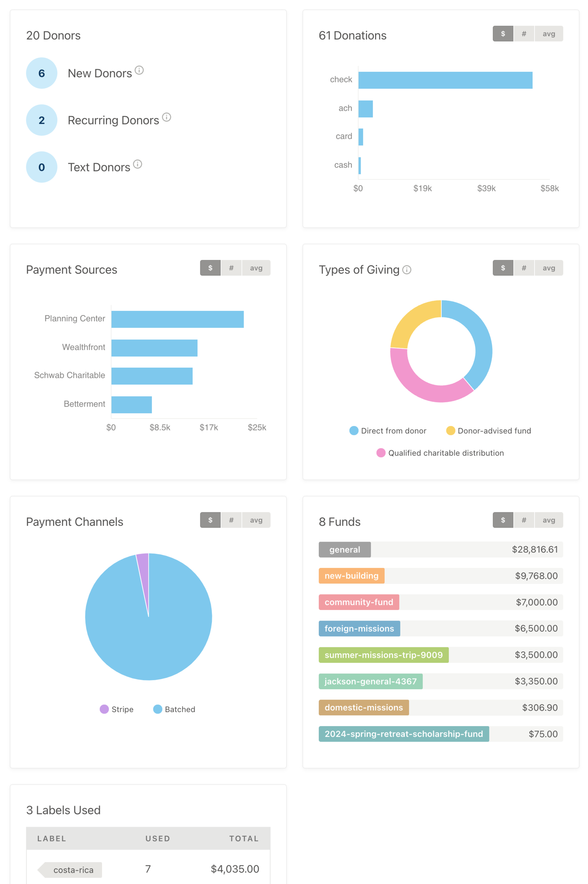Click the Planning Center bar
Image resolution: width=588 pixels, height=884 pixels.
pos(177,319)
